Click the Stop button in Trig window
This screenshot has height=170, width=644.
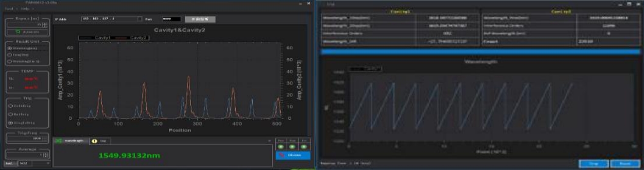coord(594,163)
